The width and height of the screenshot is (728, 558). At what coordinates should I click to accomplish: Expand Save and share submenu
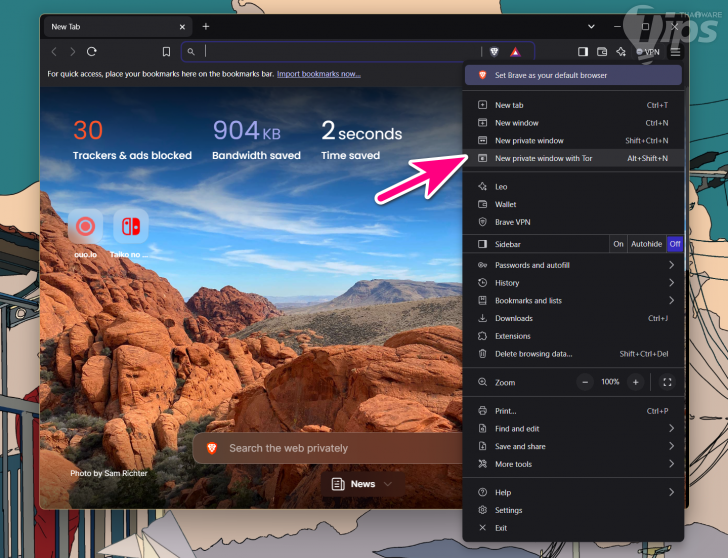pyautogui.click(x=573, y=446)
